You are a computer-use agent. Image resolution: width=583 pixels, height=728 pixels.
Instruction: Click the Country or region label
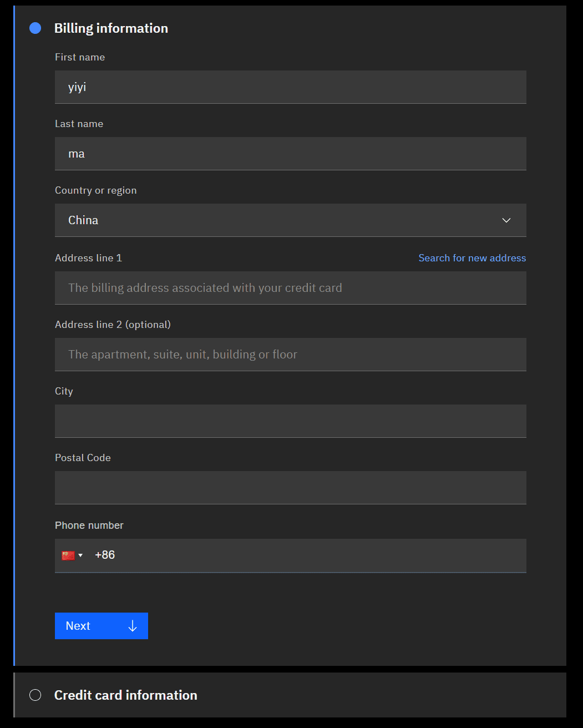pos(95,190)
